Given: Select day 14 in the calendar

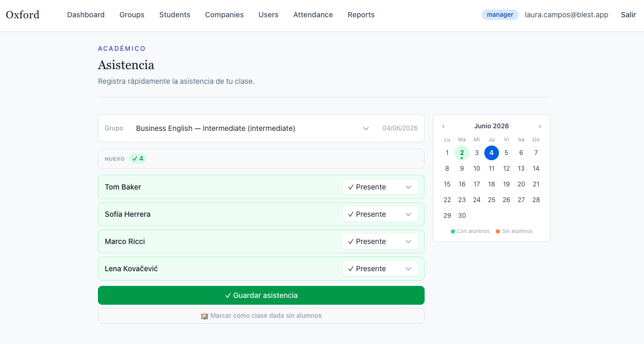Looking at the screenshot, I should 536,169.
